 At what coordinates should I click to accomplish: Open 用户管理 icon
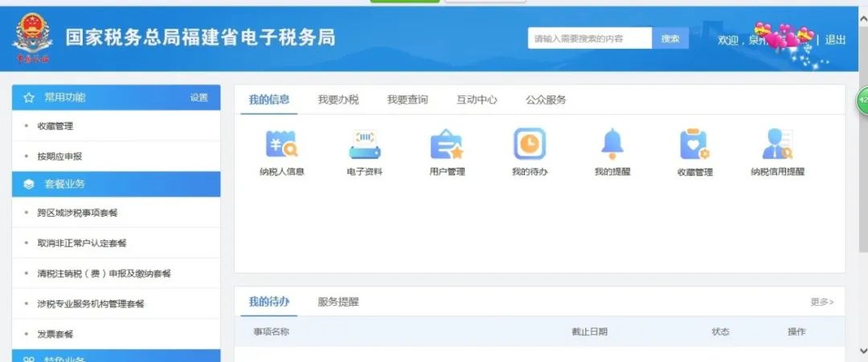pyautogui.click(x=447, y=144)
